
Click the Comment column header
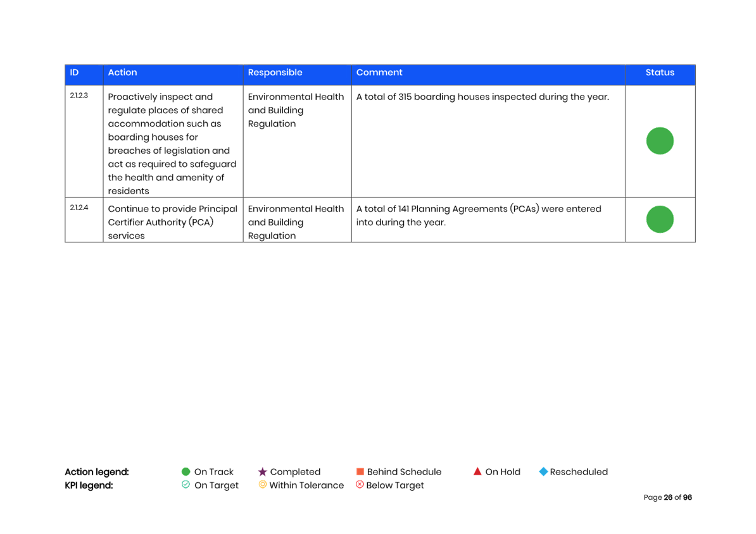(379, 73)
